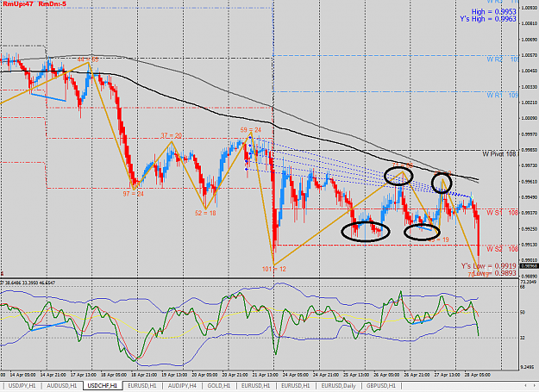
Task: Click the RmUp:47 label
Action: 18,3
